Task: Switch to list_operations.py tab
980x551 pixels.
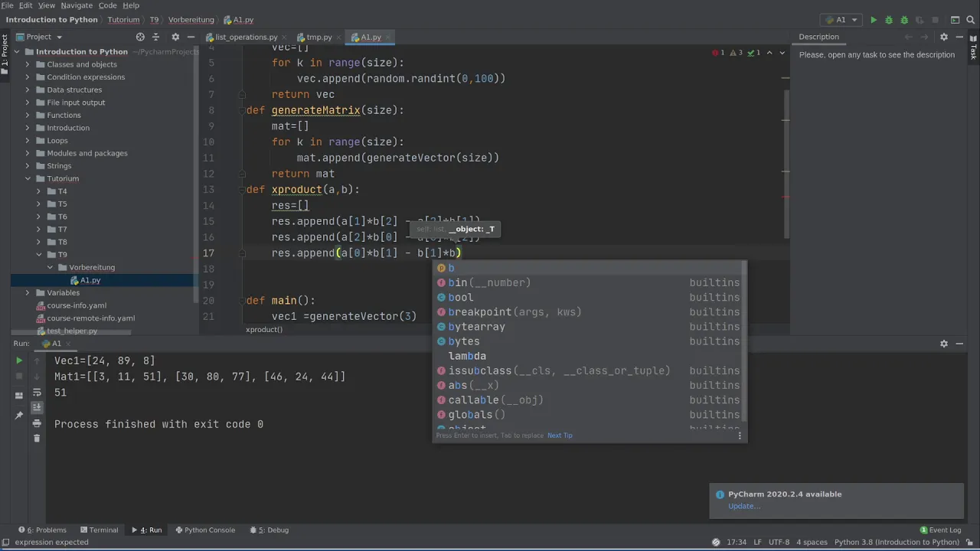Action: [246, 37]
